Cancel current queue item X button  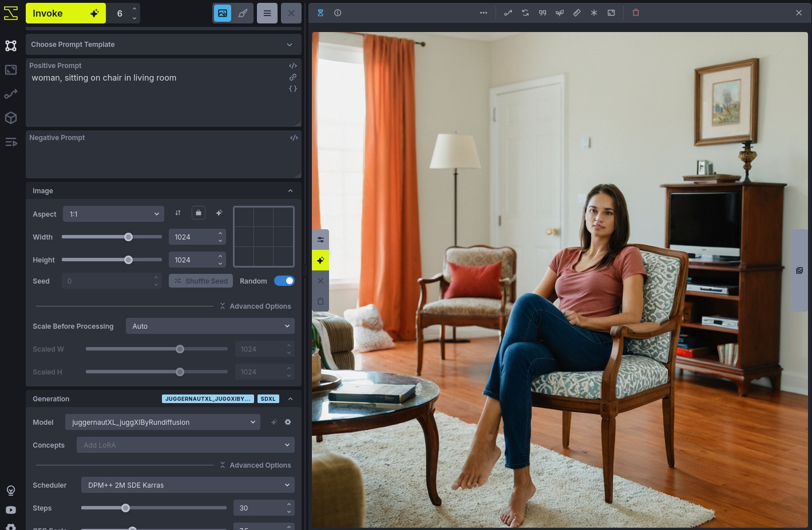coord(291,13)
